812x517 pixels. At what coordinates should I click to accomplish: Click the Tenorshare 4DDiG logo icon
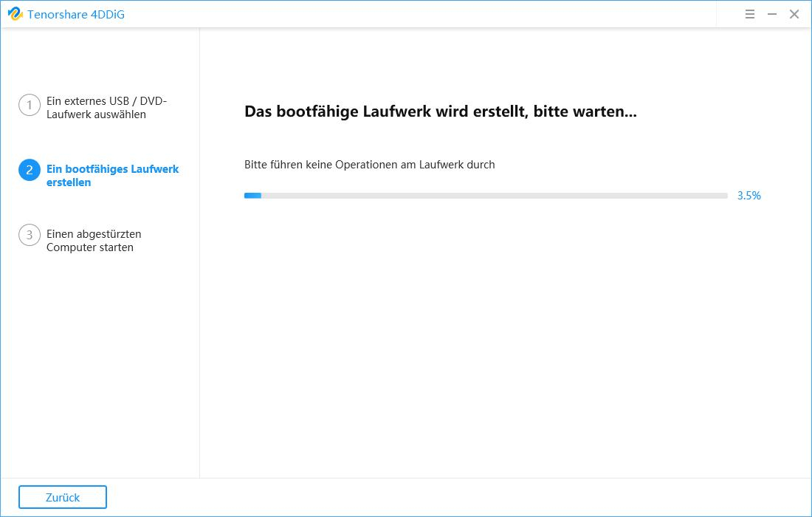click(x=16, y=14)
